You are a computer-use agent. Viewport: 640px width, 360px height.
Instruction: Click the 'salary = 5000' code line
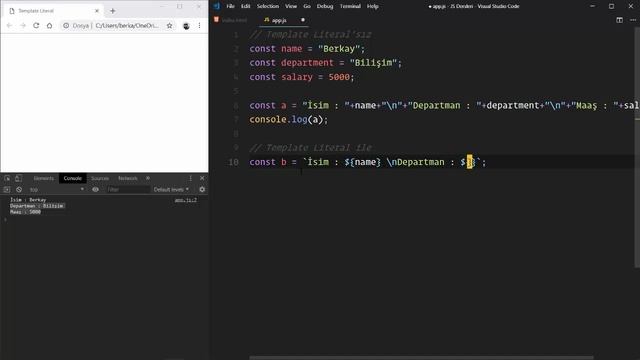point(302,77)
